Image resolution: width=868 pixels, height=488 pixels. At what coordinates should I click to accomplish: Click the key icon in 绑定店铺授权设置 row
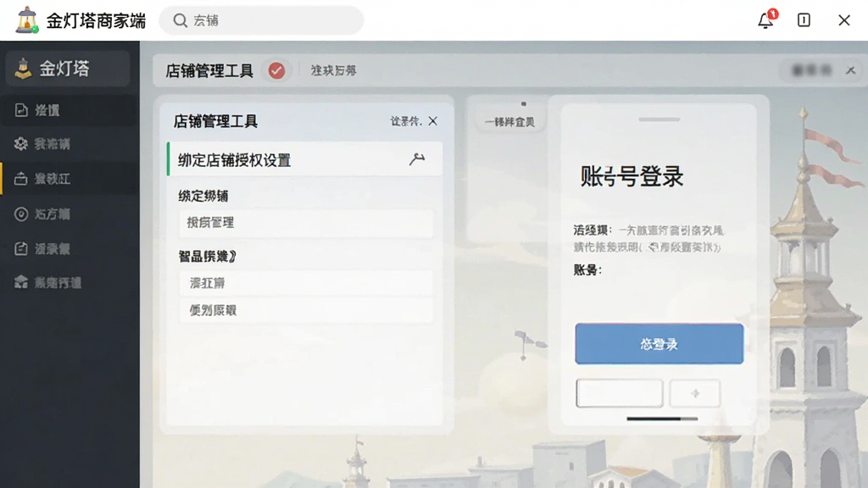tap(417, 159)
